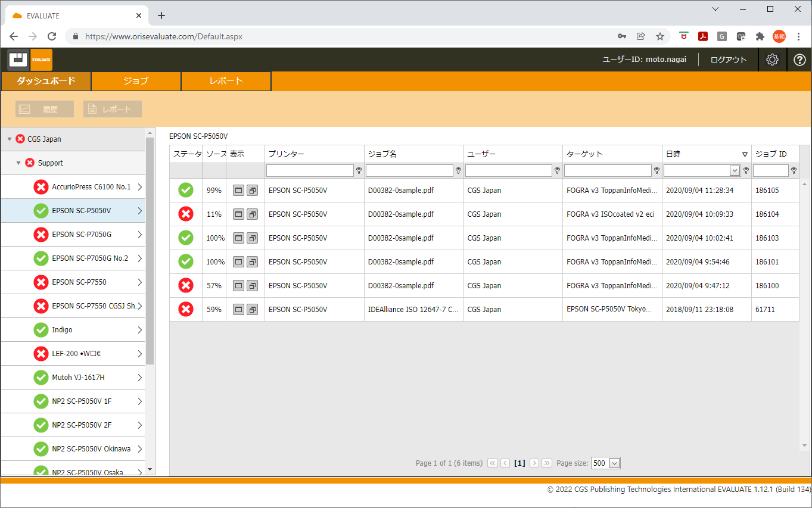
Task: Click the pass status icon of job 186105
Action: [186, 191]
